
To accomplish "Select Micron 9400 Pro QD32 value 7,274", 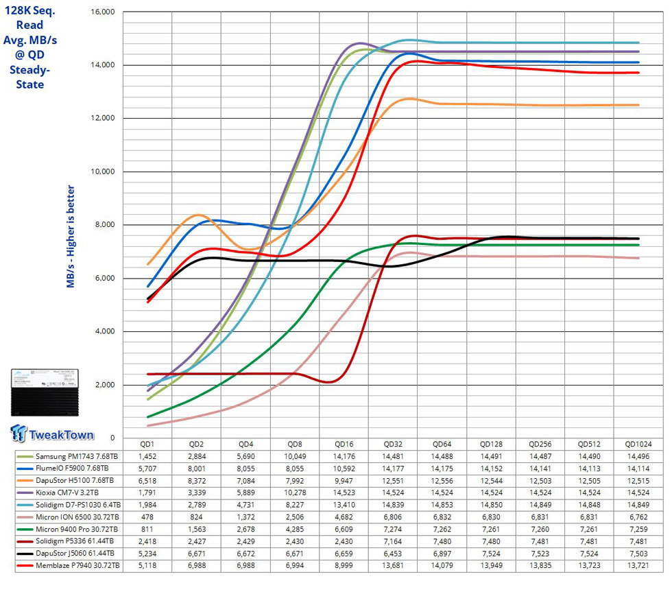I will tap(393, 530).
